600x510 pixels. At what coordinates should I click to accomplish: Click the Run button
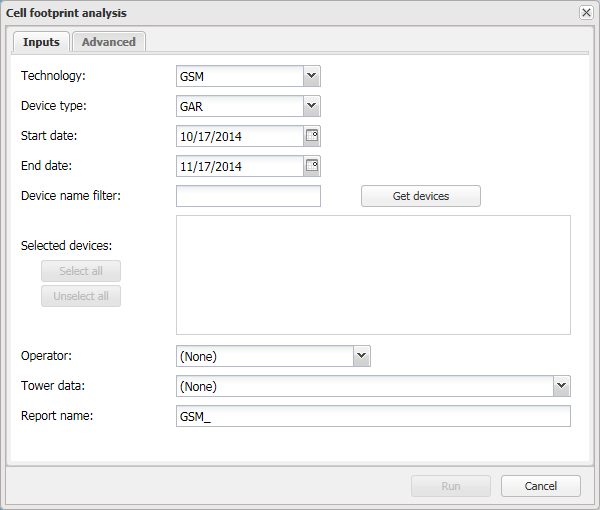[450, 486]
